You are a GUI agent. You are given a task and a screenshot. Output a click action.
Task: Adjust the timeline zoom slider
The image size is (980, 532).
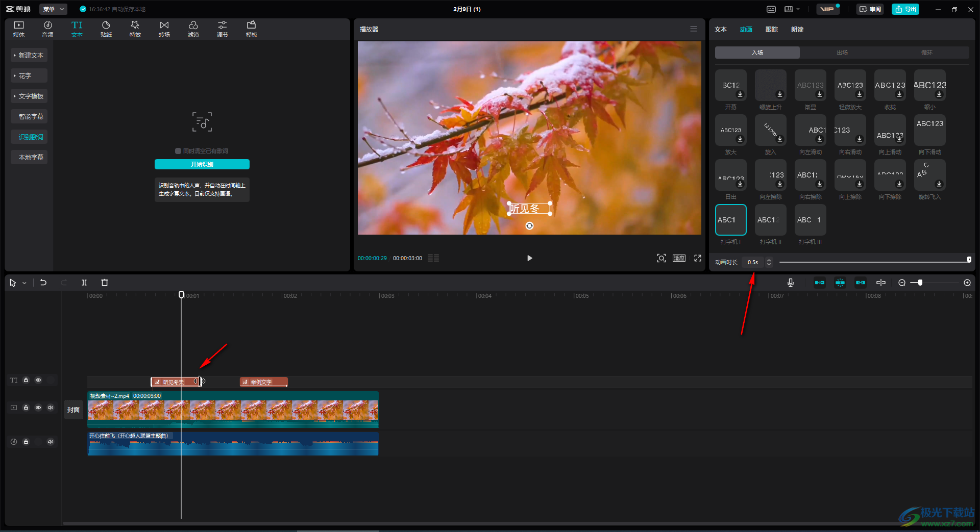[x=934, y=283]
